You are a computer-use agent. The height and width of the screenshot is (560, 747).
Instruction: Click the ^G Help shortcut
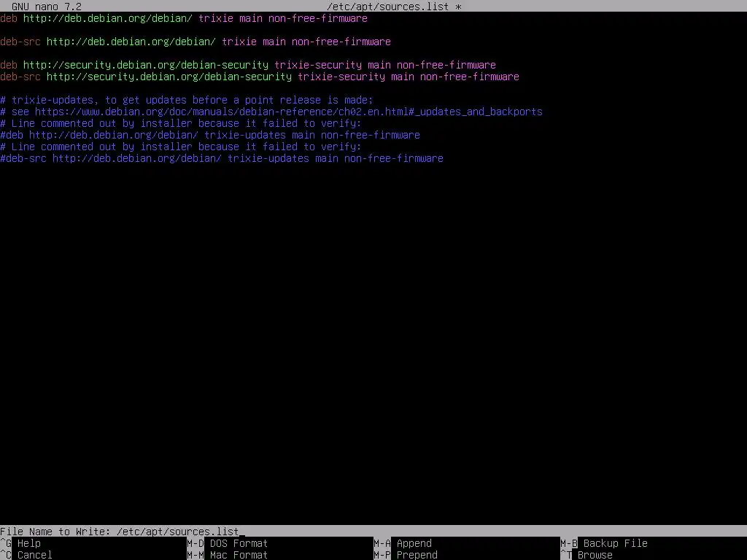20,543
